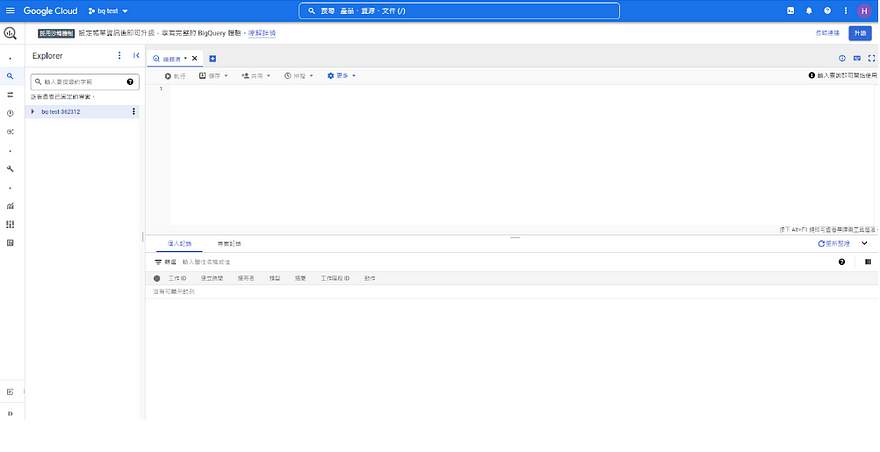This screenshot has height=452, width=880.
Task: Open the help icon in history filter row
Action: tap(842, 262)
